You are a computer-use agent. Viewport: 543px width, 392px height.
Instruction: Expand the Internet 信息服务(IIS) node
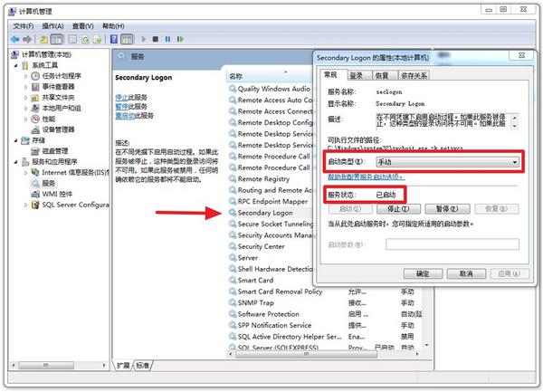(x=26, y=172)
